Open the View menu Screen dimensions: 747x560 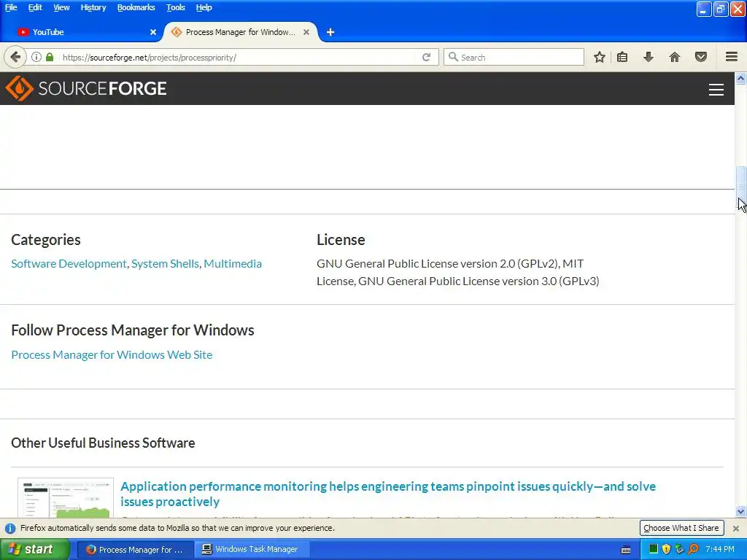point(61,7)
